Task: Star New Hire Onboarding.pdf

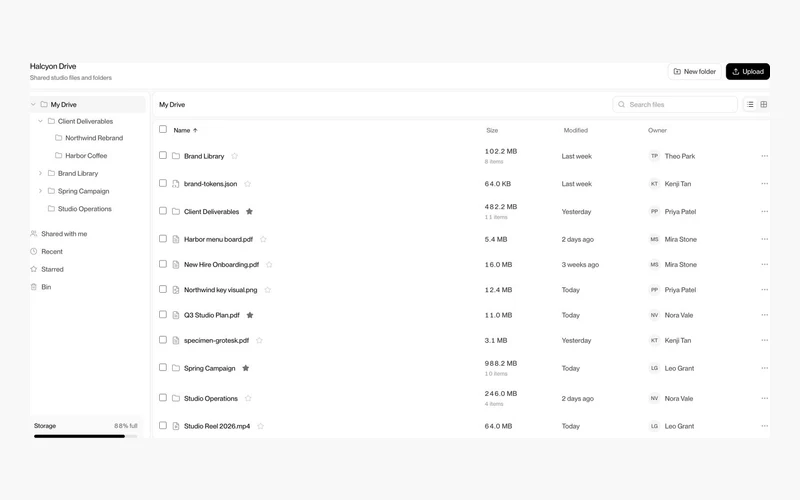Action: 269,264
